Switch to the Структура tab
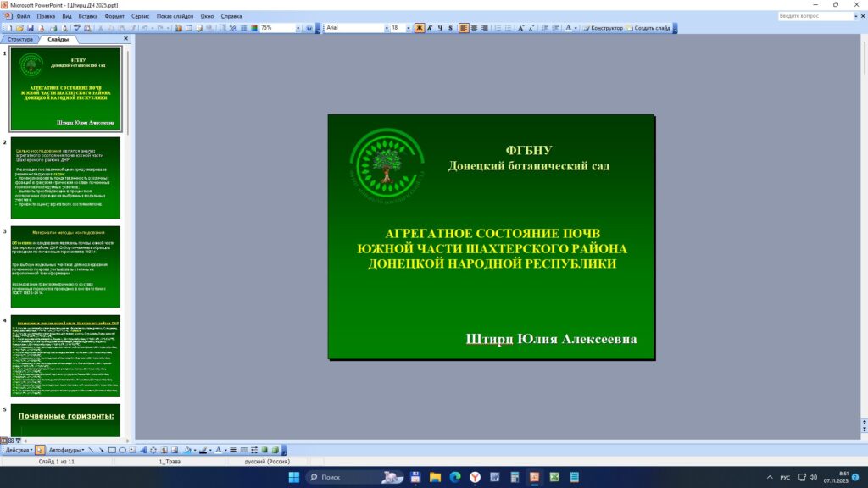The height and width of the screenshot is (488, 868). pos(19,39)
